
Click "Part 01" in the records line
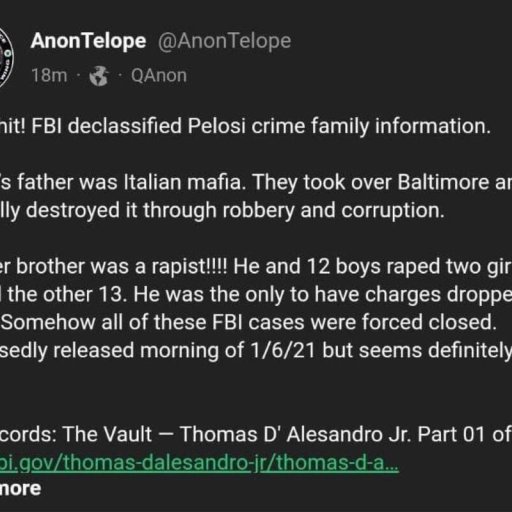click(x=452, y=435)
